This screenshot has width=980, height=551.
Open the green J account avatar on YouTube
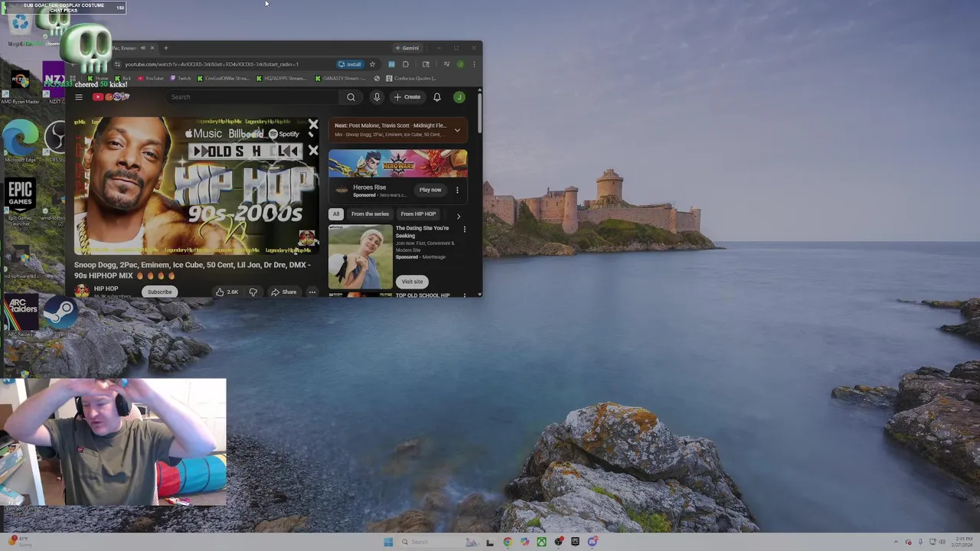459,97
